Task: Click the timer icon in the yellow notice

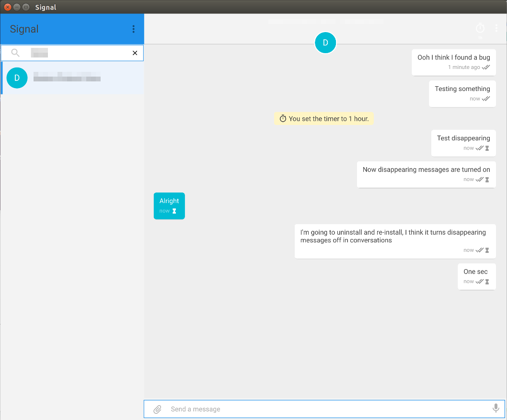Action: 283,119
